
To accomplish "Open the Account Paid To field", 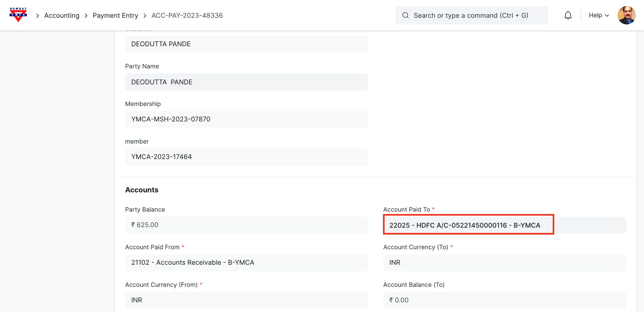I will tap(504, 225).
